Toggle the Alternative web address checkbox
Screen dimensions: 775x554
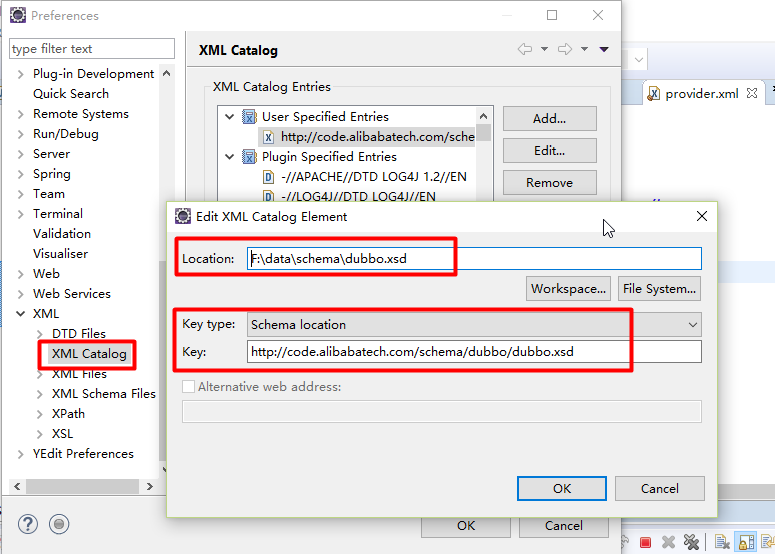click(188, 386)
